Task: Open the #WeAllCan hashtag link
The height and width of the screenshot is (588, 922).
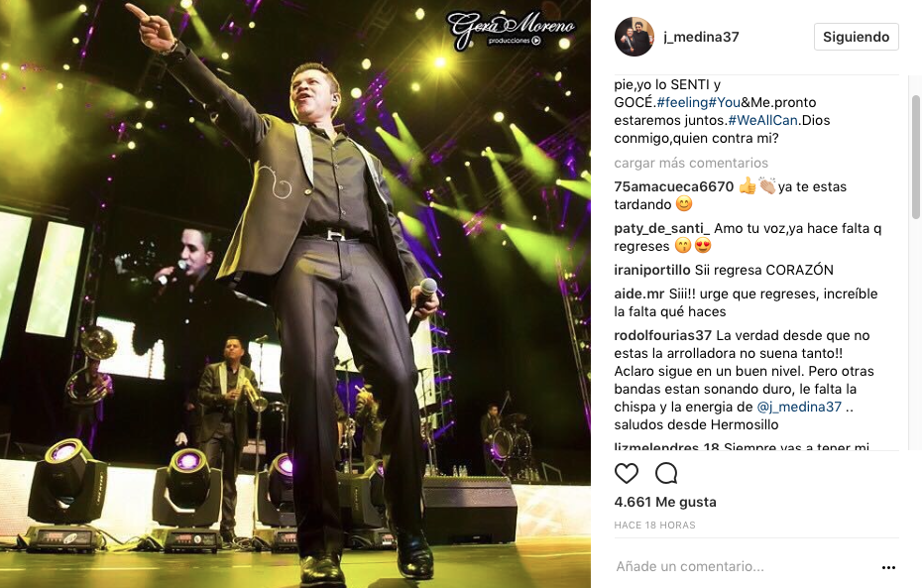Action: pos(762,120)
